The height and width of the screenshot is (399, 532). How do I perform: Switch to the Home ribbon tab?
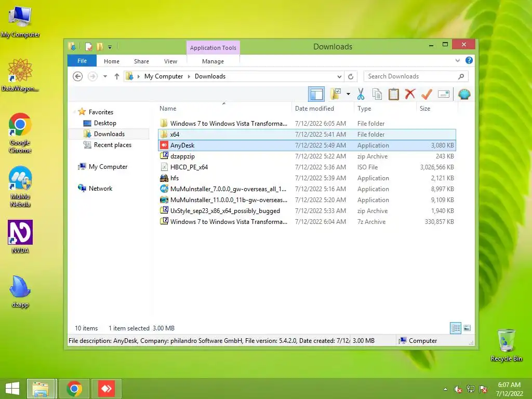click(112, 61)
